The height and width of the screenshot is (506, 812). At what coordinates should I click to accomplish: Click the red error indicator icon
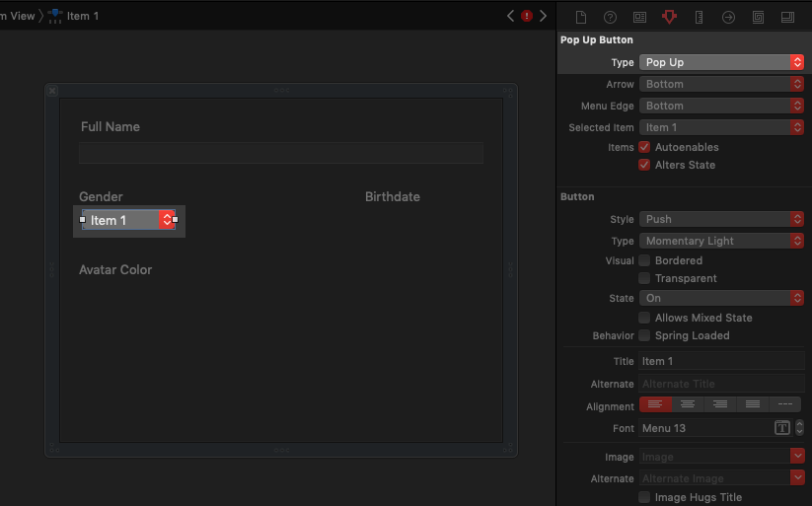point(527,16)
